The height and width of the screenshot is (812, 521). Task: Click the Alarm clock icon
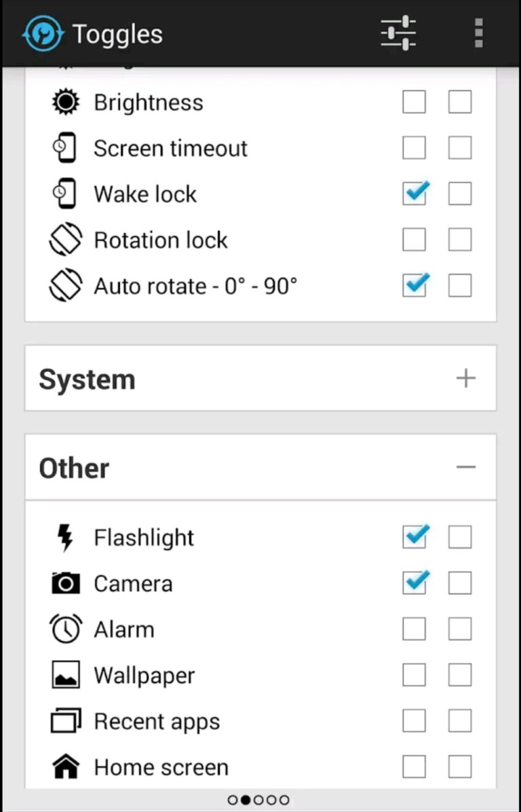pyautogui.click(x=65, y=629)
